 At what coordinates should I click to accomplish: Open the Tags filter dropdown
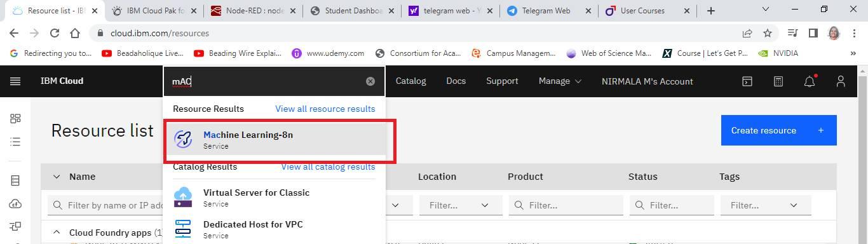click(x=766, y=205)
